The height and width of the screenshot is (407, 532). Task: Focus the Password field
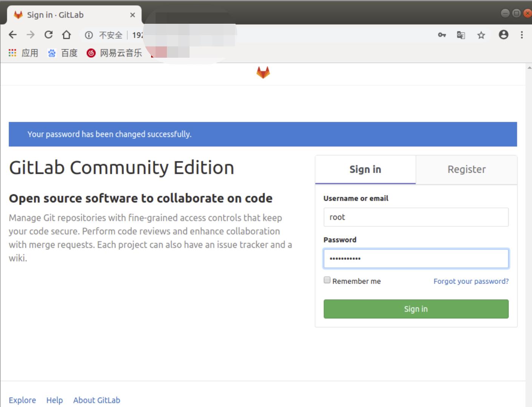coord(416,258)
